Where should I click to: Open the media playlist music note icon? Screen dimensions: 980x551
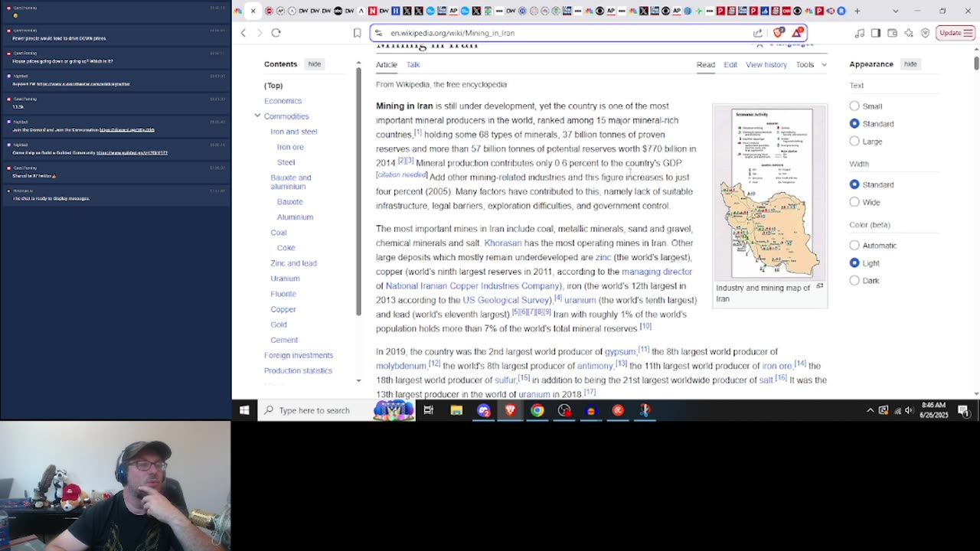point(859,33)
